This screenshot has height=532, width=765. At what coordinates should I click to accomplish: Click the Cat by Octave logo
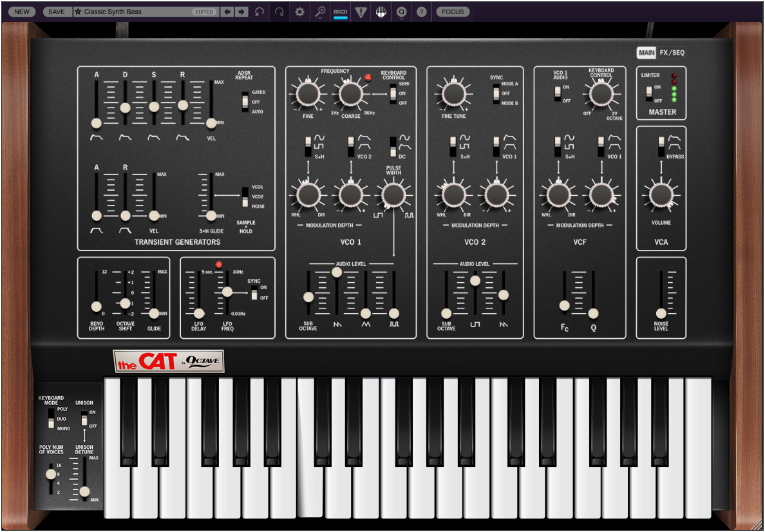coord(168,362)
